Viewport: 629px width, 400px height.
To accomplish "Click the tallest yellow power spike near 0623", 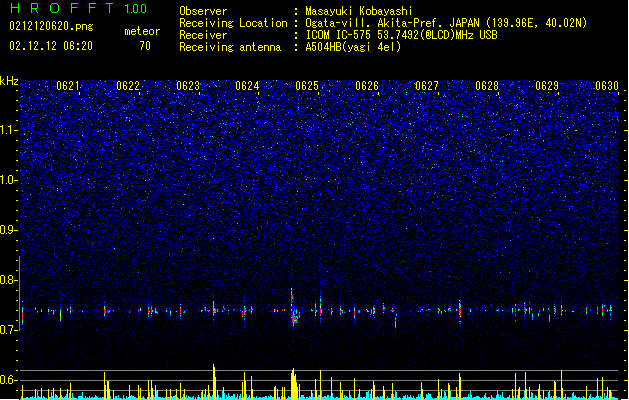I will click(214, 381).
